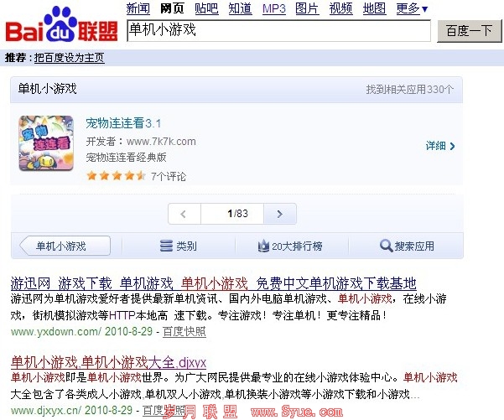Open 游迅网 游戏下载 result link
The height and width of the screenshot is (420, 504).
[x=214, y=283]
